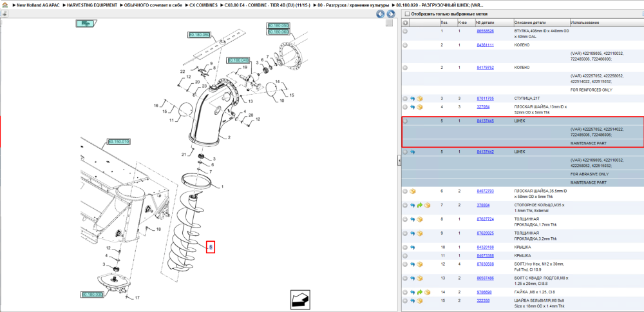644x312 pixels.
Task: Add part 86558526 ВТУЛКА using plus icon
Action: [x=405, y=31]
